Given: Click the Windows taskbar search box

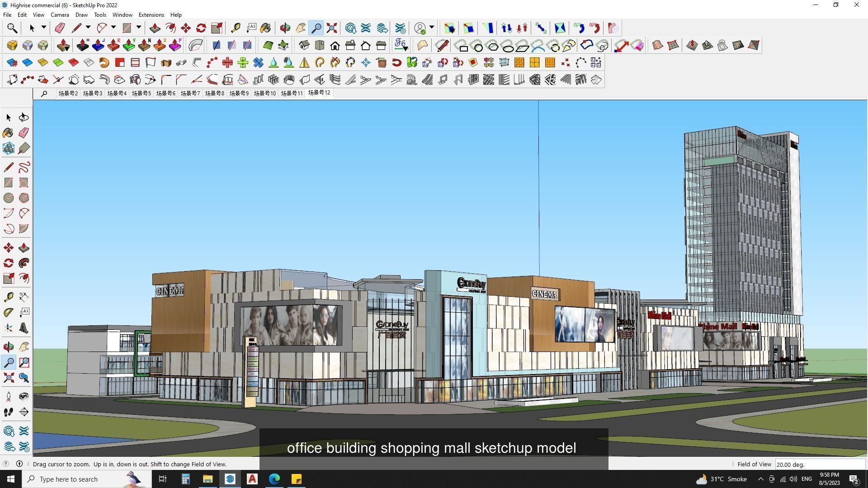Looking at the screenshot, I should [x=87, y=479].
